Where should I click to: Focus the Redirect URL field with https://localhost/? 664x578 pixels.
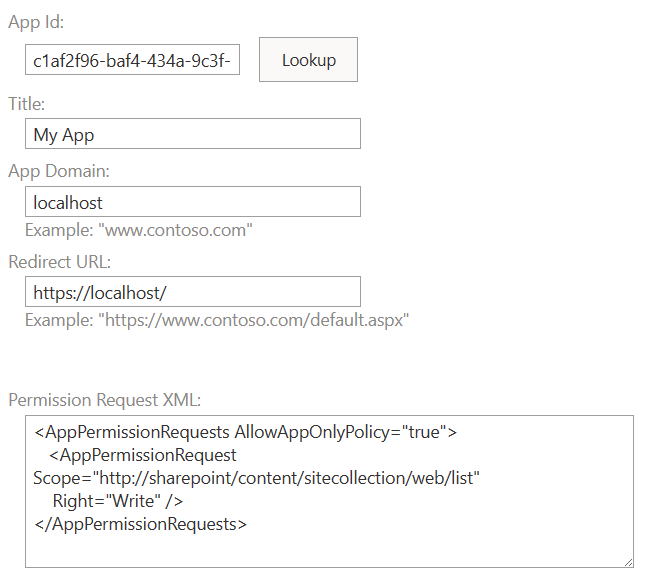point(193,292)
